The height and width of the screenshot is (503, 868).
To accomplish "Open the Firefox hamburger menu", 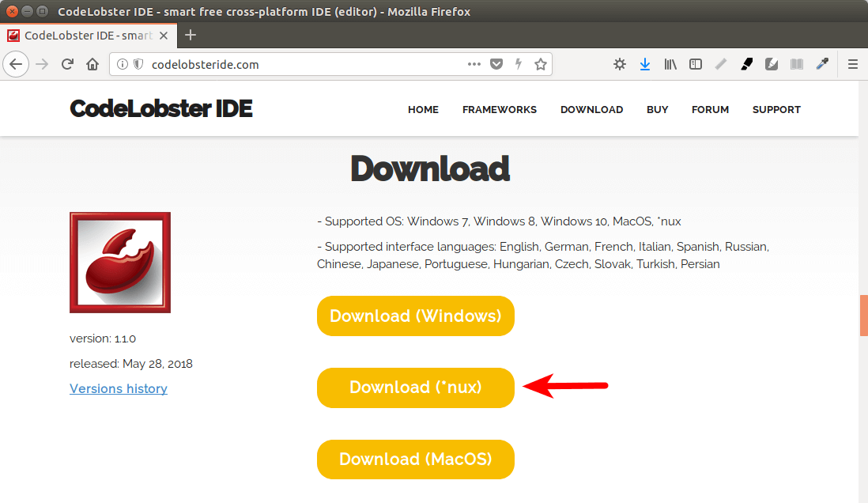I will point(853,65).
